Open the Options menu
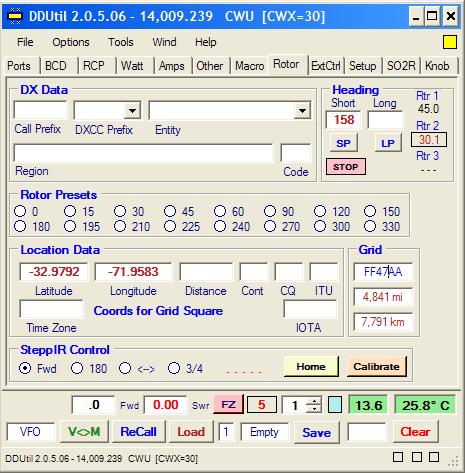This screenshot has width=465, height=473. click(x=71, y=42)
